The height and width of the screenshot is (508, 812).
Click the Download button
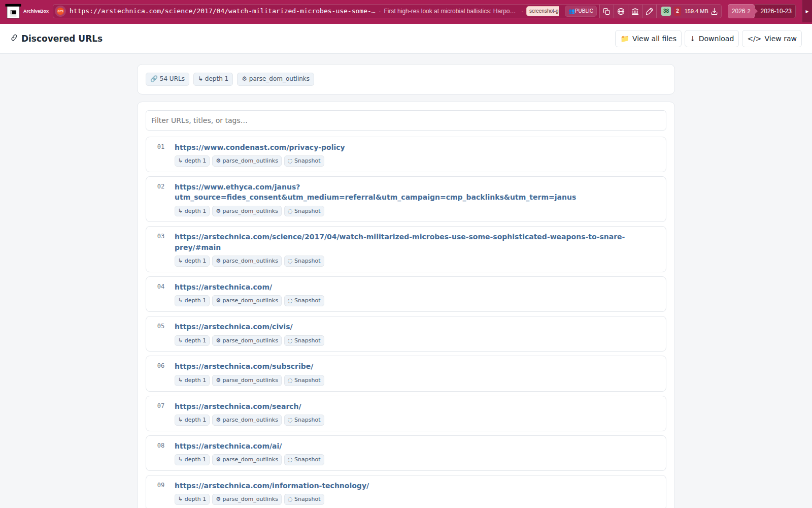pyautogui.click(x=712, y=39)
